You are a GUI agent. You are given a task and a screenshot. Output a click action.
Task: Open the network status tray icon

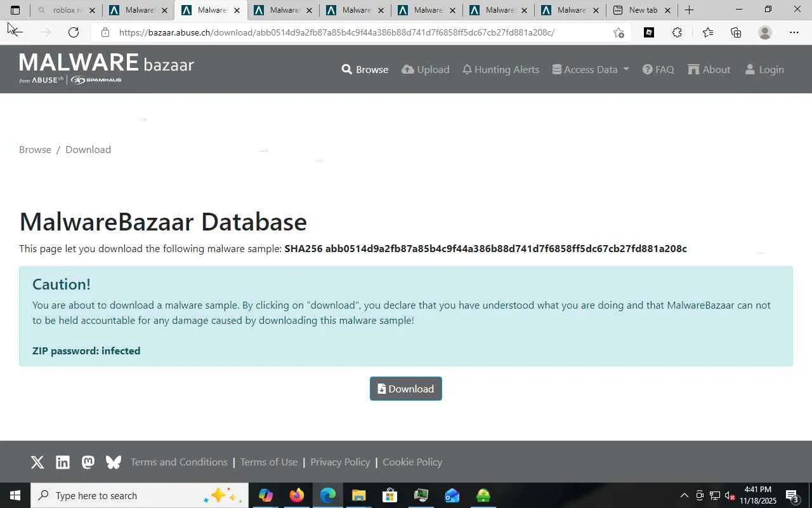[x=714, y=495]
